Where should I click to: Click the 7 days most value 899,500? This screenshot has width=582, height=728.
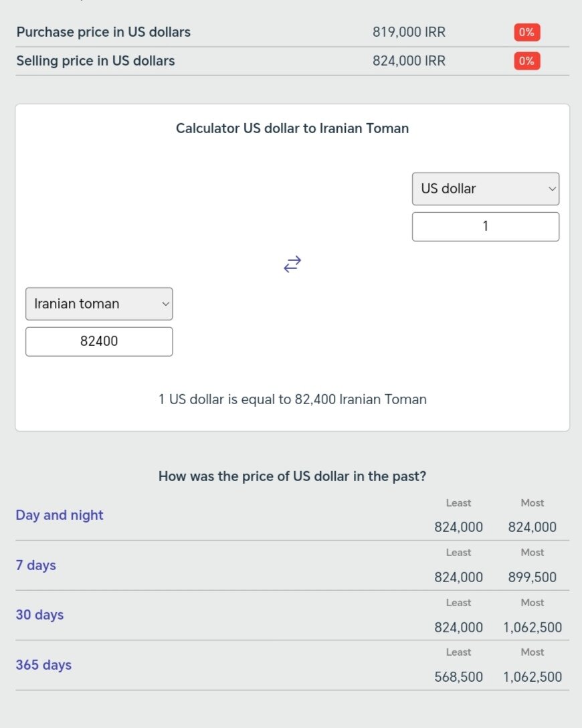coord(532,577)
